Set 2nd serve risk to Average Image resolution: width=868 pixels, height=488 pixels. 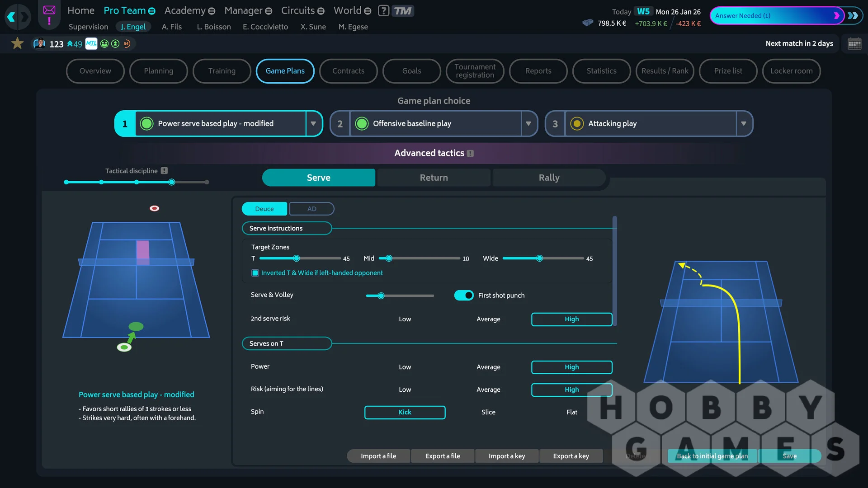(x=488, y=319)
